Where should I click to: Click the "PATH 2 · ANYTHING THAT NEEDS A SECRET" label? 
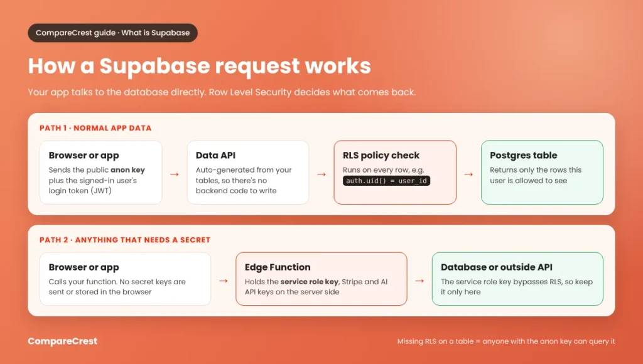pyautogui.click(x=125, y=240)
